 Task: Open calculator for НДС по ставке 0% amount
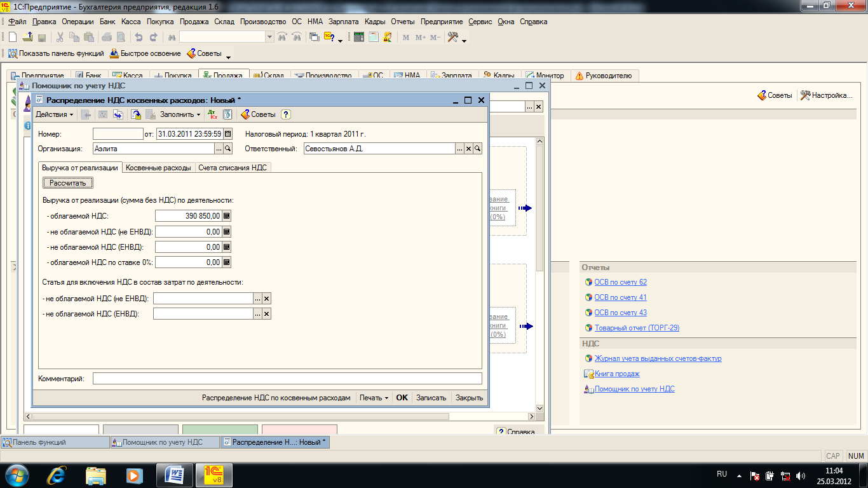pyautogui.click(x=226, y=262)
